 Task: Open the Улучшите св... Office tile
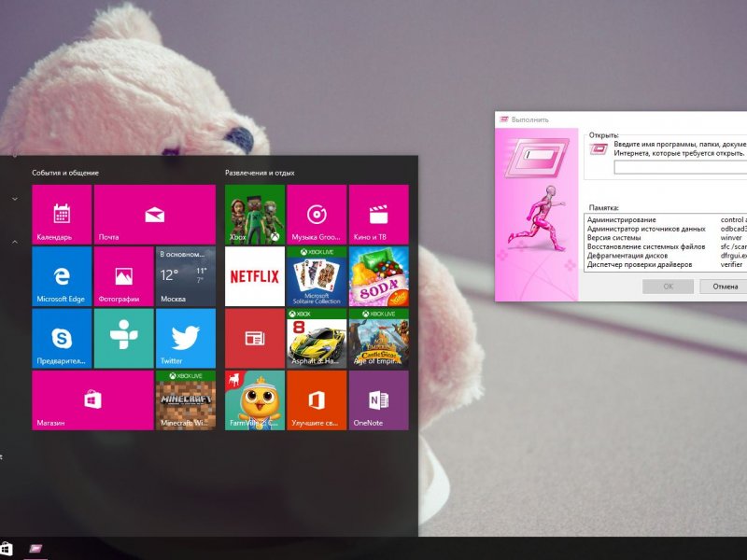317,400
